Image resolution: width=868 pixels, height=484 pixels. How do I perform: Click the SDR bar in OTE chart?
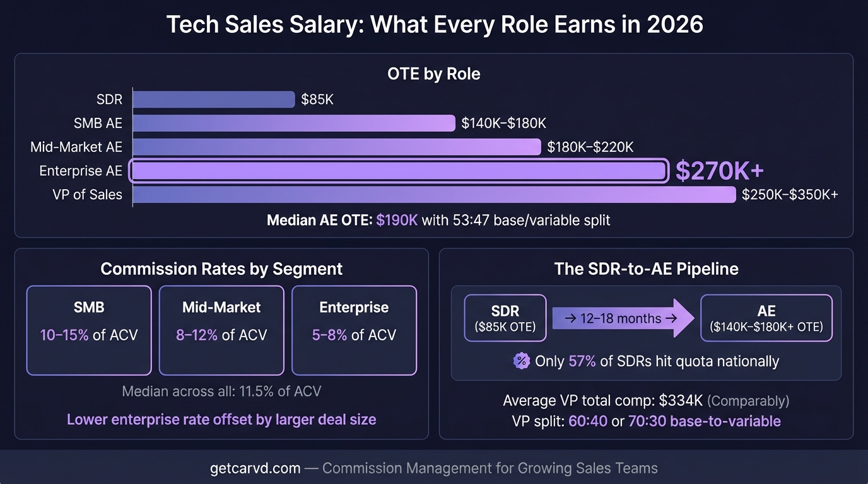point(213,100)
